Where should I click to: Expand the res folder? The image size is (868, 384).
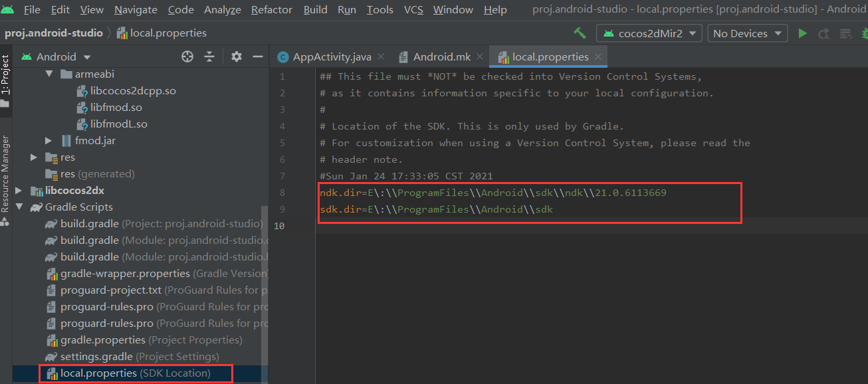(x=33, y=157)
